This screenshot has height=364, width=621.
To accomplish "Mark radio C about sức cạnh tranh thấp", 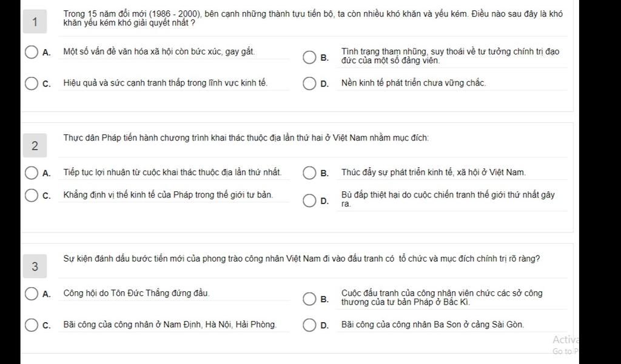I will 32,84.
